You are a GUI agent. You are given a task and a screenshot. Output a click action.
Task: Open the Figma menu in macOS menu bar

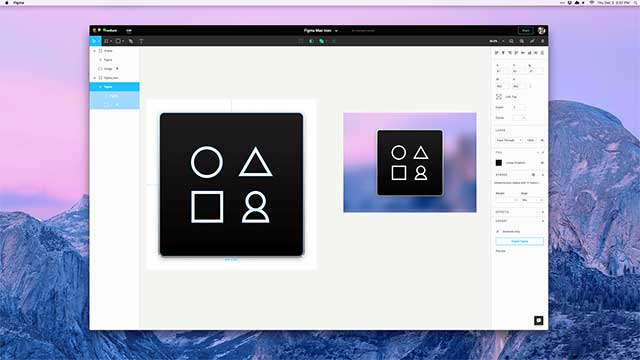tap(19, 3)
